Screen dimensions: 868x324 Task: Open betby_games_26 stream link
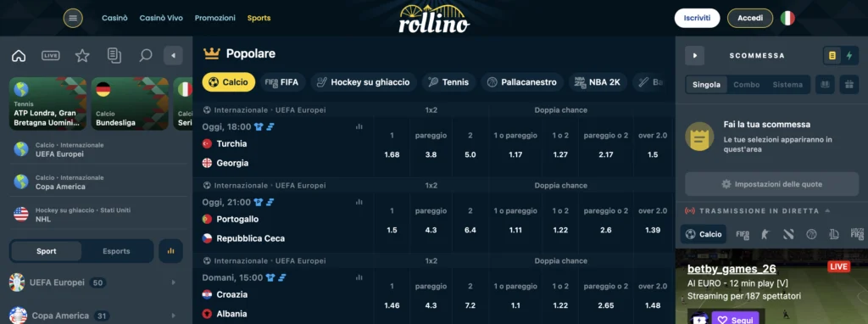click(x=732, y=269)
